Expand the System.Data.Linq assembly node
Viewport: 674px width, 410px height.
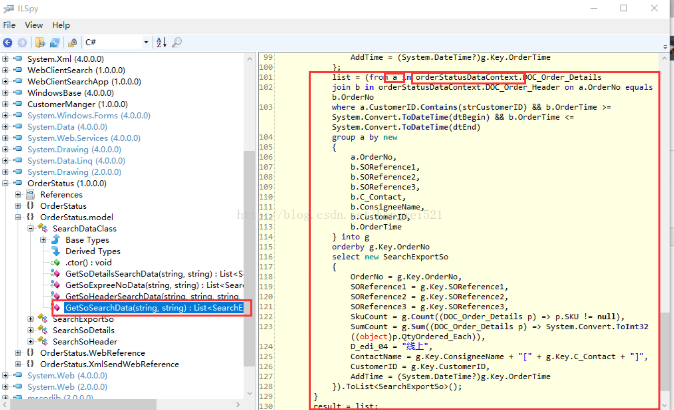click(5, 160)
